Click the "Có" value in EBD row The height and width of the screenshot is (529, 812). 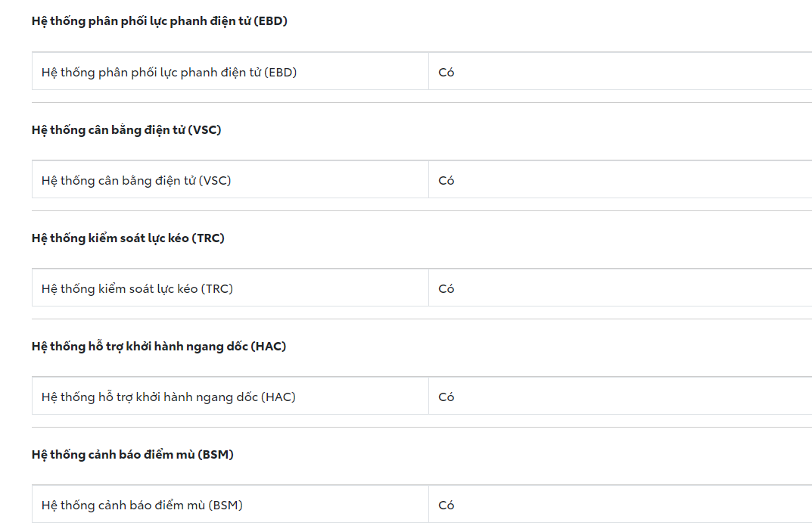click(446, 73)
